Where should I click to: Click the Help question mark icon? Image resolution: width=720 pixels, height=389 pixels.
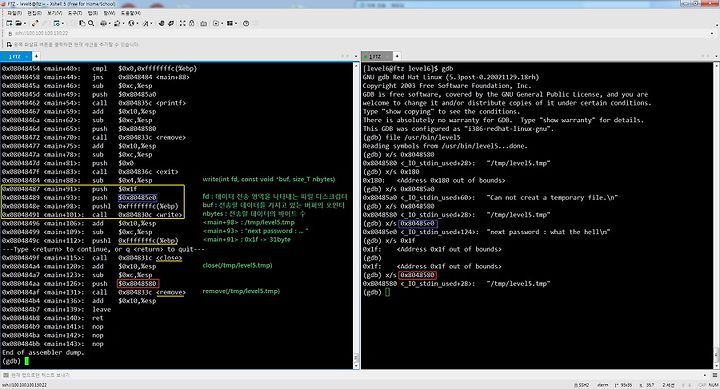pos(246,23)
